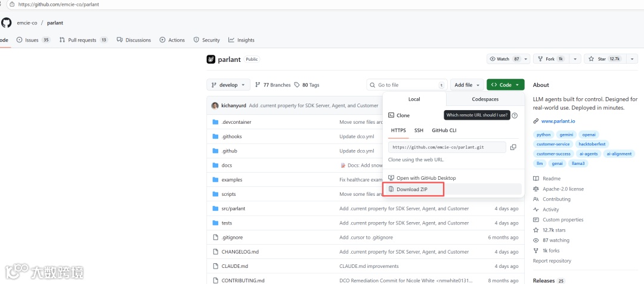This screenshot has height=284, width=644.
Task: Open the .github folder
Action: coord(229,151)
